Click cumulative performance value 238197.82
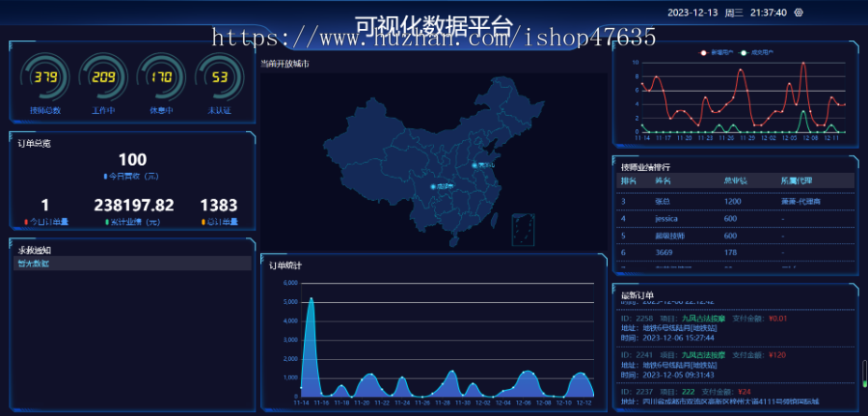This screenshot has width=868, height=416. click(x=133, y=206)
